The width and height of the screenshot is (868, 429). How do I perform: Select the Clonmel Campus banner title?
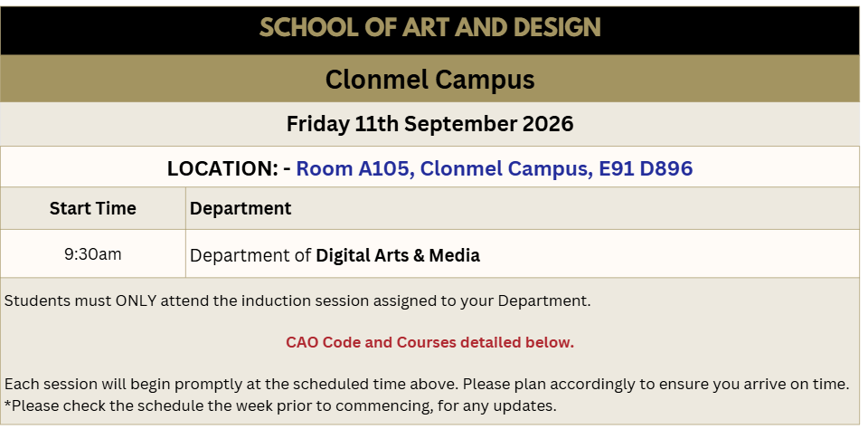(x=430, y=80)
